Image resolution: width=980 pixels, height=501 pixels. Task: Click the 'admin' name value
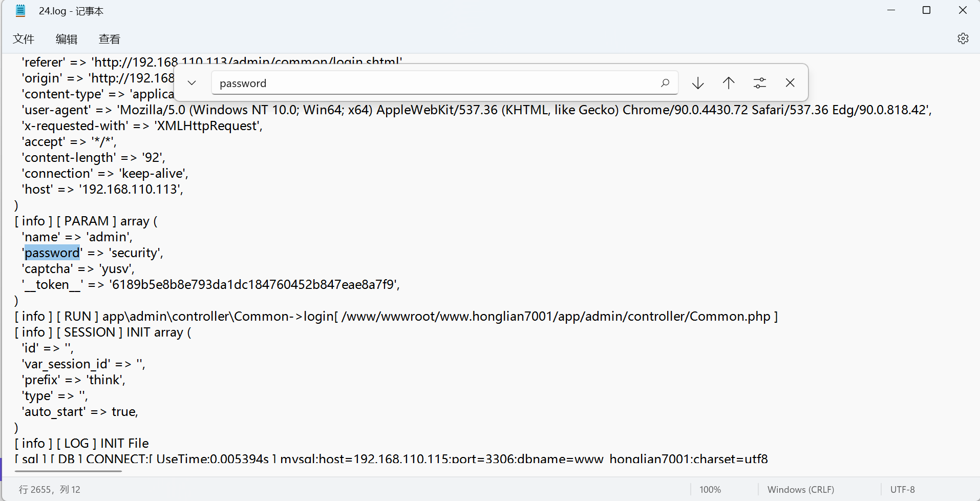(x=109, y=237)
